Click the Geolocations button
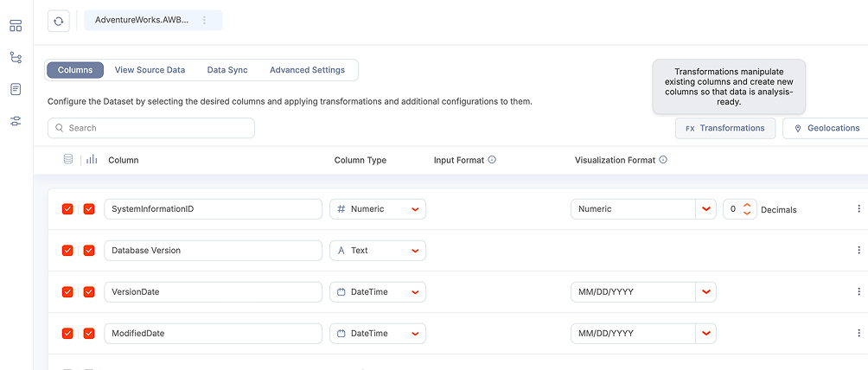This screenshot has width=868, height=370. [826, 128]
